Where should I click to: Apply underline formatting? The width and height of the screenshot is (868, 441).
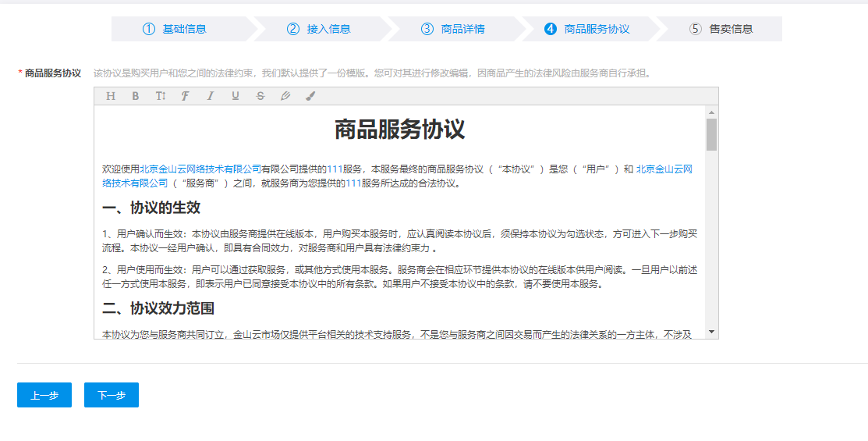(235, 96)
